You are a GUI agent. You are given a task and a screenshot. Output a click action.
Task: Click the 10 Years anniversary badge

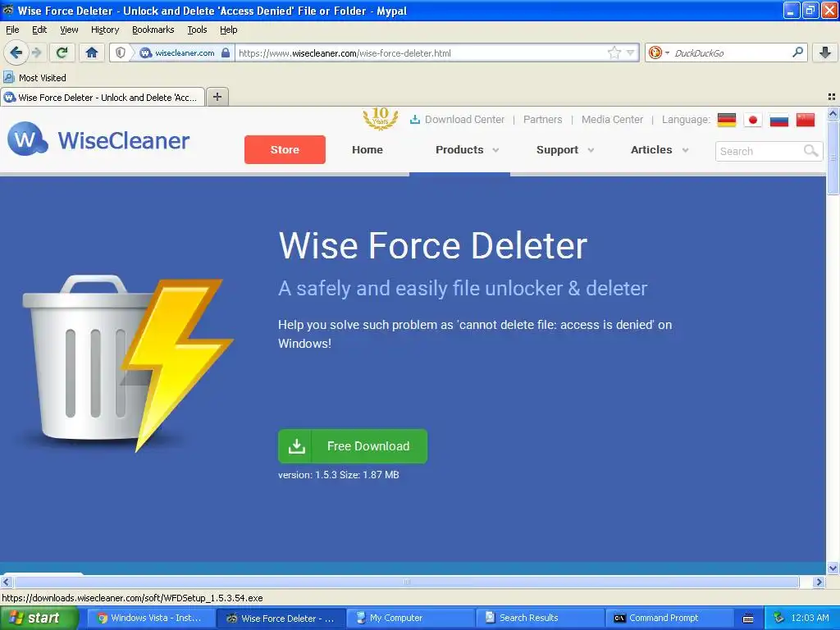pos(381,118)
